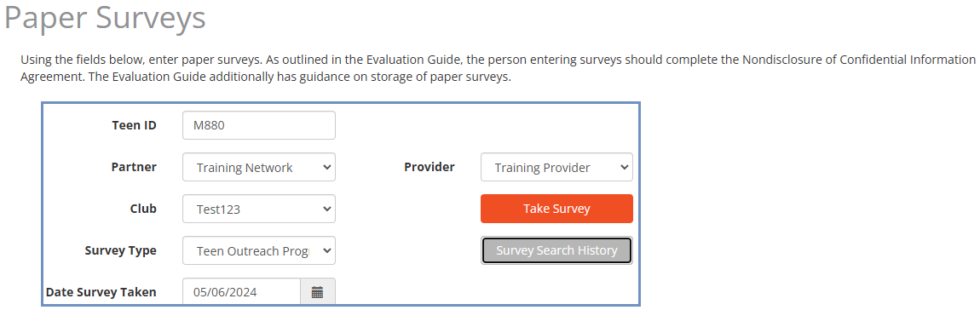Expand the Survey Type dropdown
The height and width of the screenshot is (310, 980).
pyautogui.click(x=259, y=250)
